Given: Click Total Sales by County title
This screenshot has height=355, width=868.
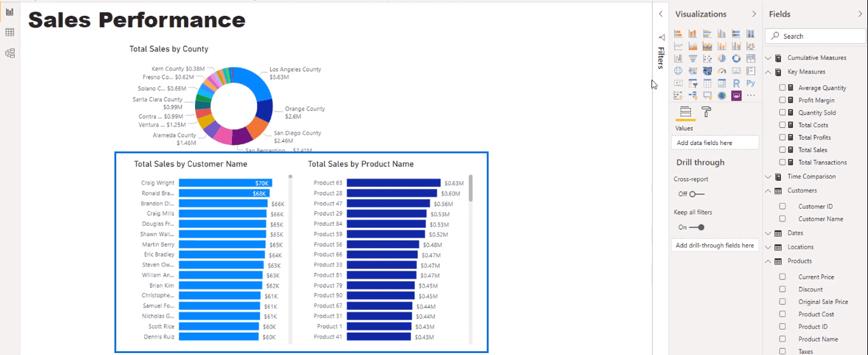Looking at the screenshot, I should pyautogui.click(x=168, y=49).
